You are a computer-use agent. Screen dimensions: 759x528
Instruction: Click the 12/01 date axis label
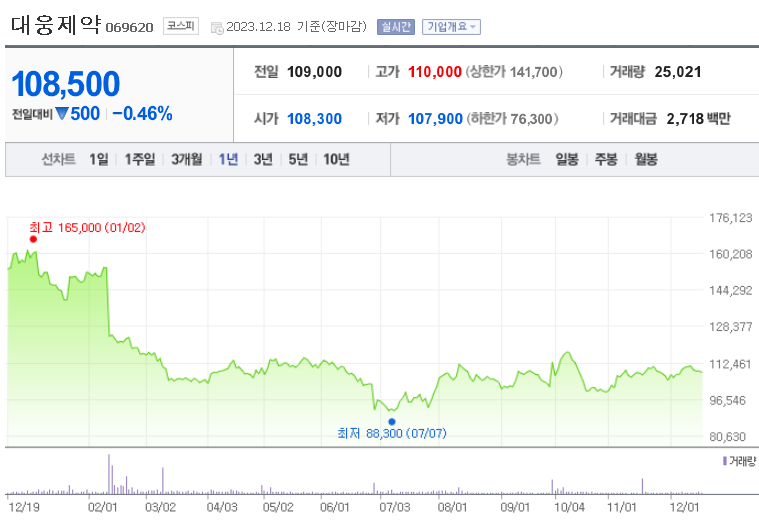[x=684, y=507]
